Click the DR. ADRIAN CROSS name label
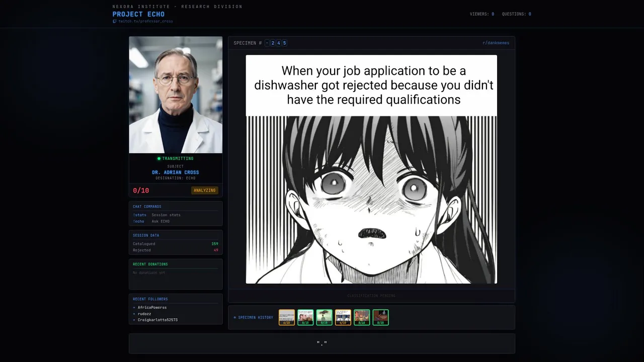This screenshot has width=644, height=362. [176, 172]
